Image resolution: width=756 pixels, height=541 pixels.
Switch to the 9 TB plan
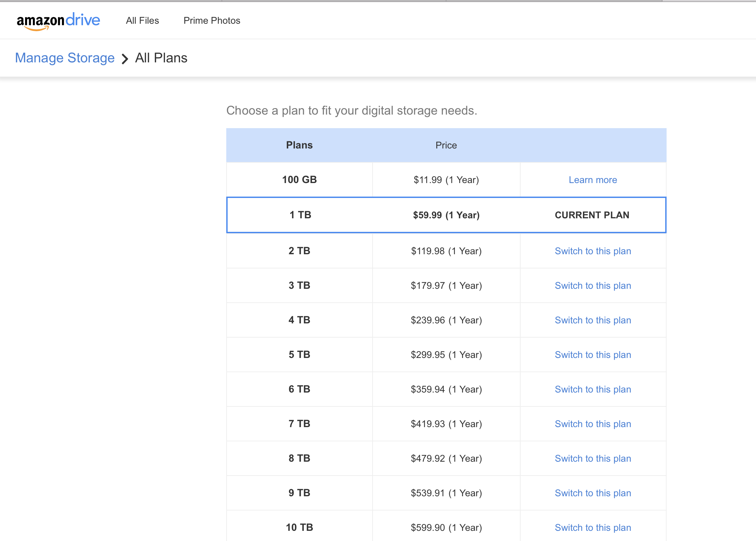point(592,493)
